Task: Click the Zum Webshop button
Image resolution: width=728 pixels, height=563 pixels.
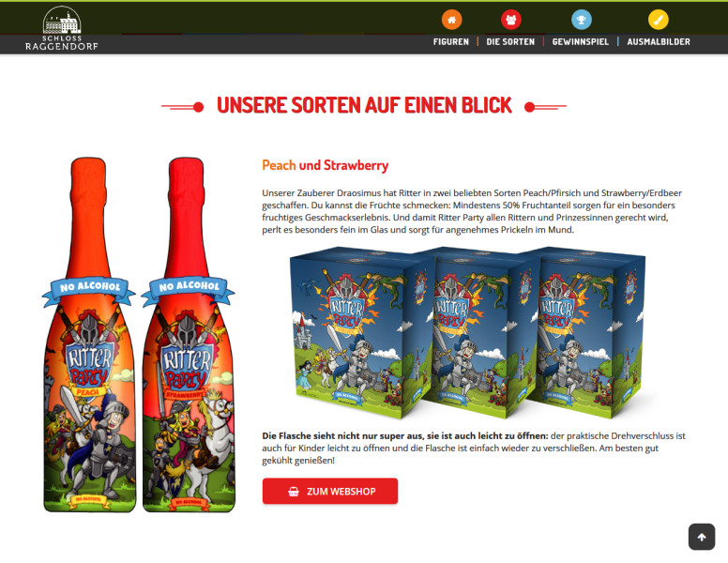Action: pyautogui.click(x=330, y=491)
